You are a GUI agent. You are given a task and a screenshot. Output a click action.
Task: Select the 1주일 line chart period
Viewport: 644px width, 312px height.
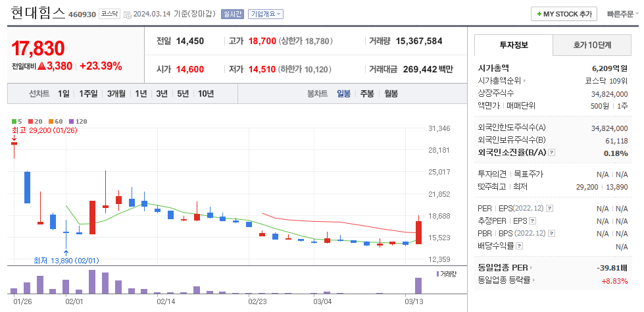[88, 93]
